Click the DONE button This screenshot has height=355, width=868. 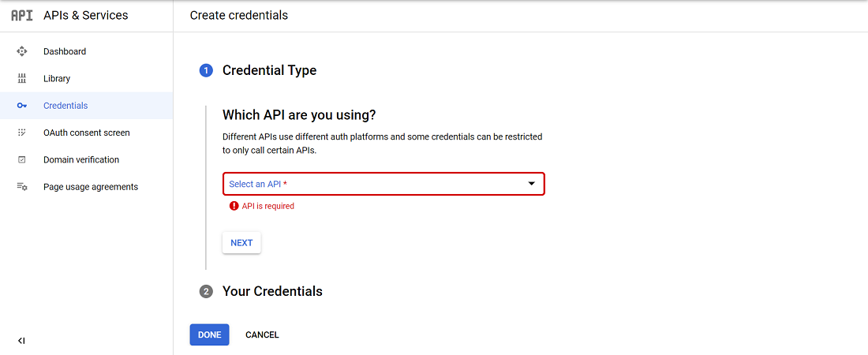click(209, 334)
